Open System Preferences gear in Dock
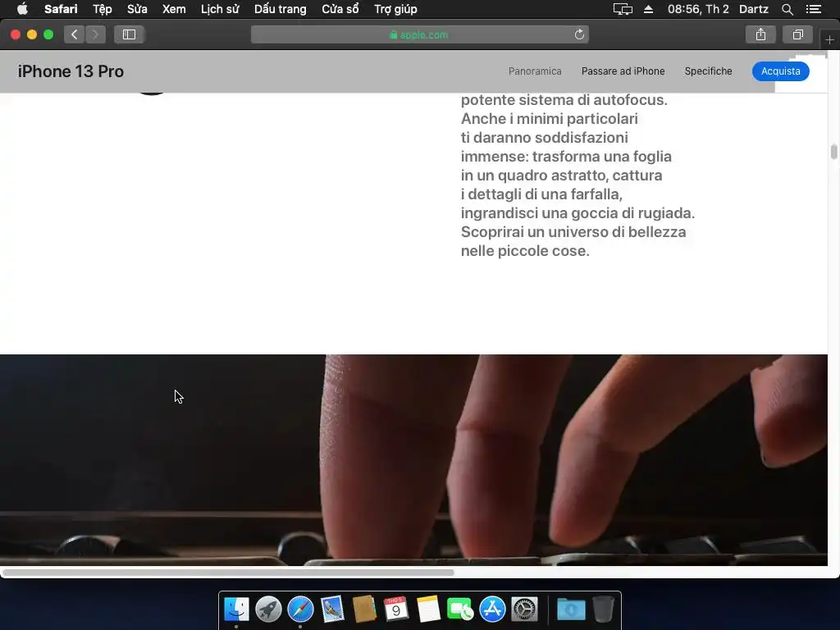The image size is (840, 630). click(x=524, y=609)
